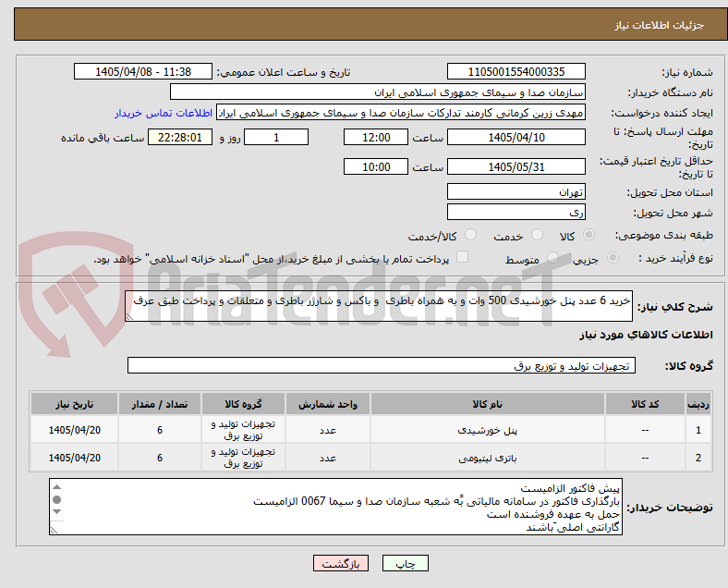The height and width of the screenshot is (588, 728).
Task: Click price validity date 1405/05/31
Action: coord(516,166)
